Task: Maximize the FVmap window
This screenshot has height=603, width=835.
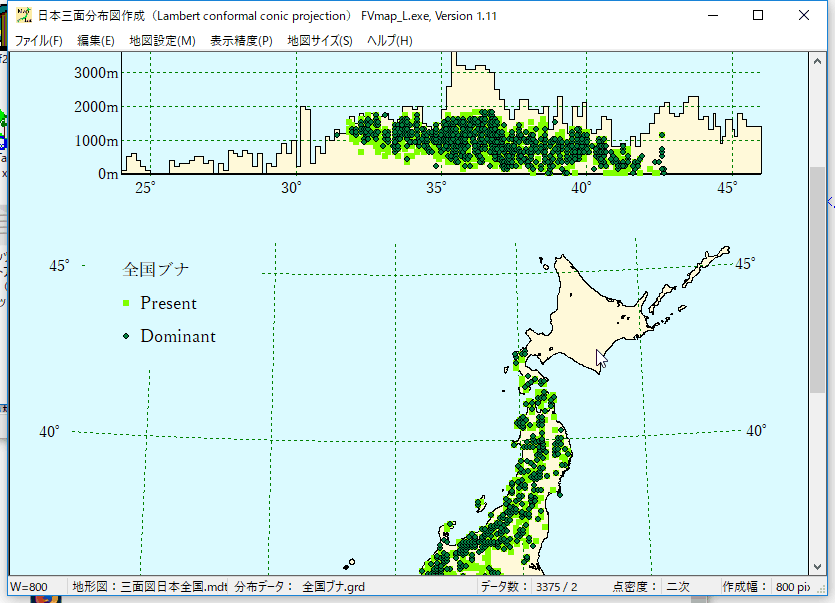Action: coord(758,16)
